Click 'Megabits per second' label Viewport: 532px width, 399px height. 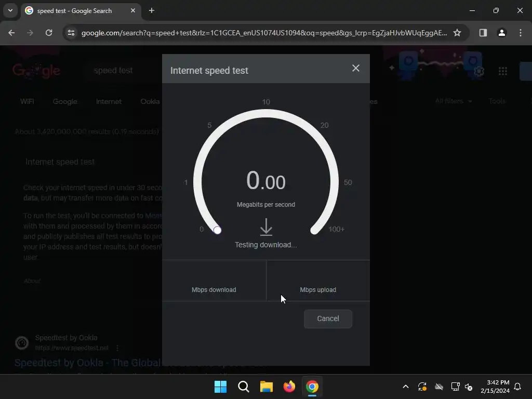coord(266,205)
